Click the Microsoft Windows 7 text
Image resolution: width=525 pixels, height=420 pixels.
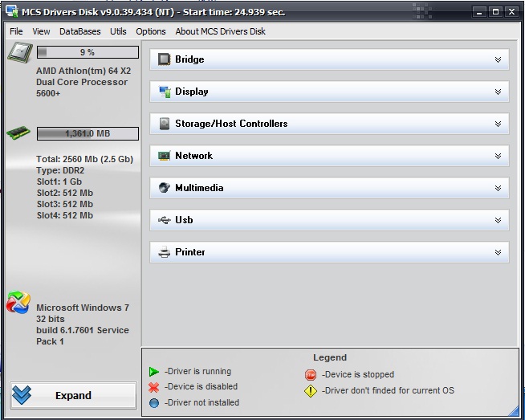(83, 308)
